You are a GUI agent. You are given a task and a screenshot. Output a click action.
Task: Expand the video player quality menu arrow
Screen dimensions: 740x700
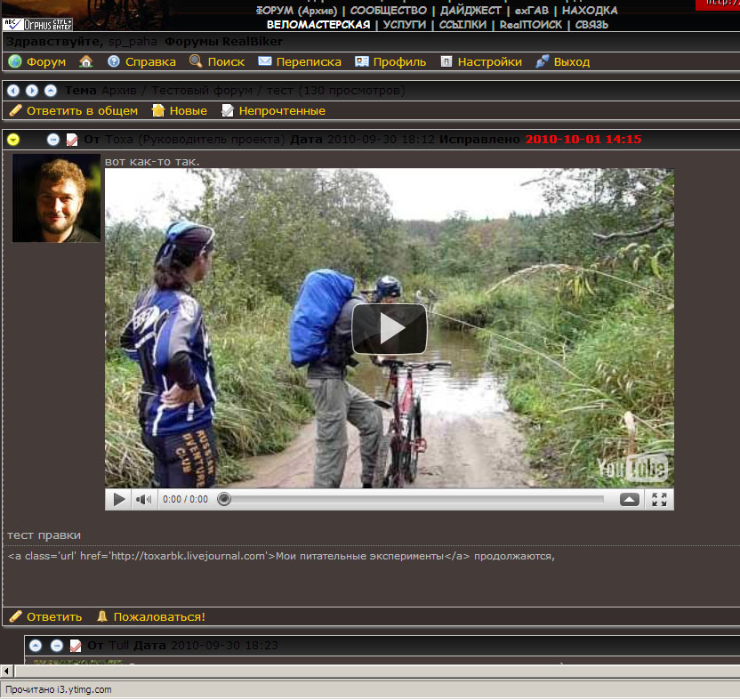(630, 500)
